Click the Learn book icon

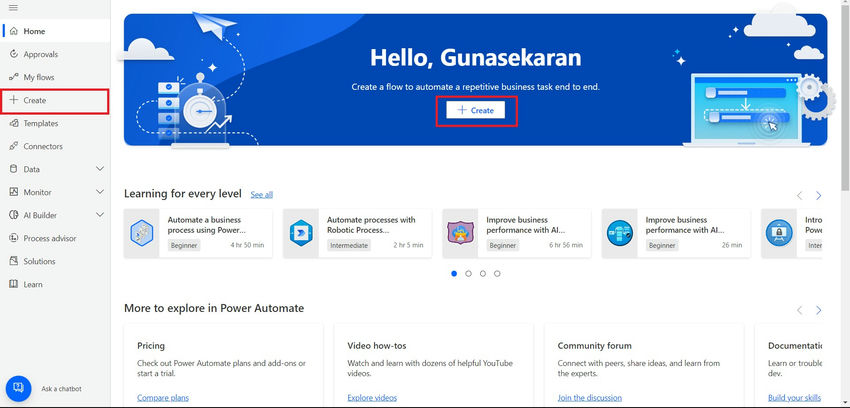(x=14, y=284)
